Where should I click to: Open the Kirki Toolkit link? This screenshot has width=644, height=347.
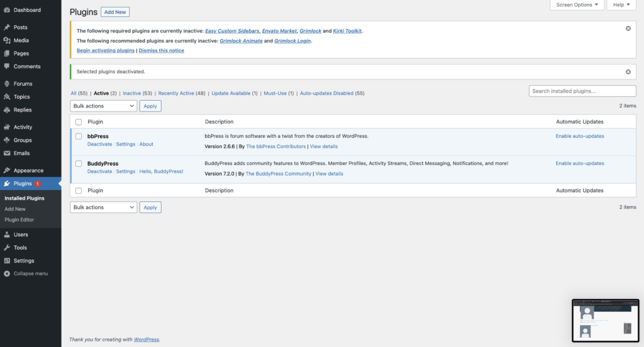(347, 31)
